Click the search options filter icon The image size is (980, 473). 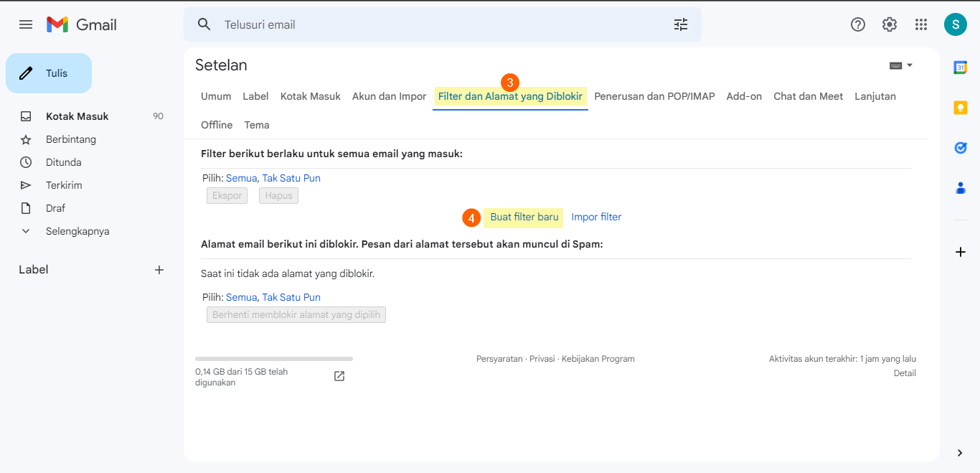680,24
